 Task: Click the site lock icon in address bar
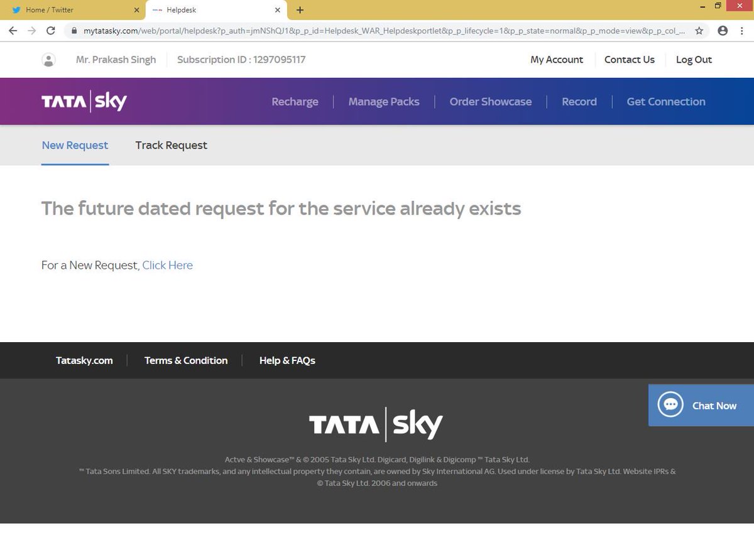[x=74, y=30]
